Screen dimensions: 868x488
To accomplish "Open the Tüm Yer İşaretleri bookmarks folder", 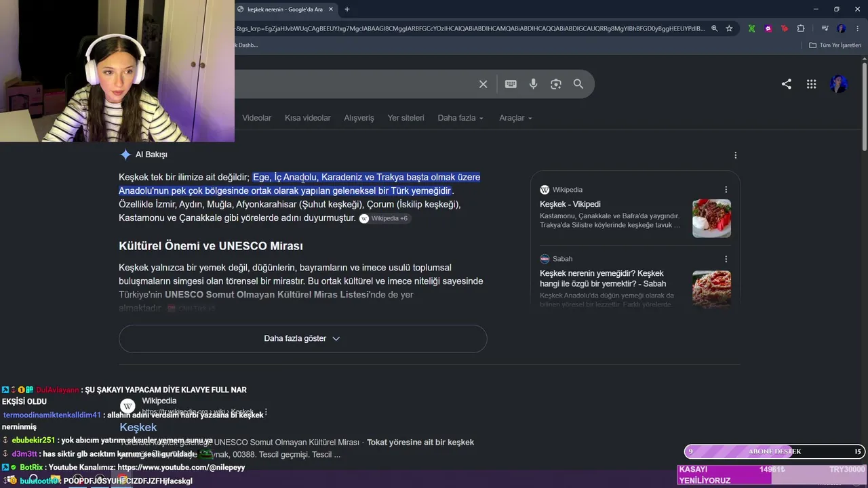I will pyautogui.click(x=835, y=45).
